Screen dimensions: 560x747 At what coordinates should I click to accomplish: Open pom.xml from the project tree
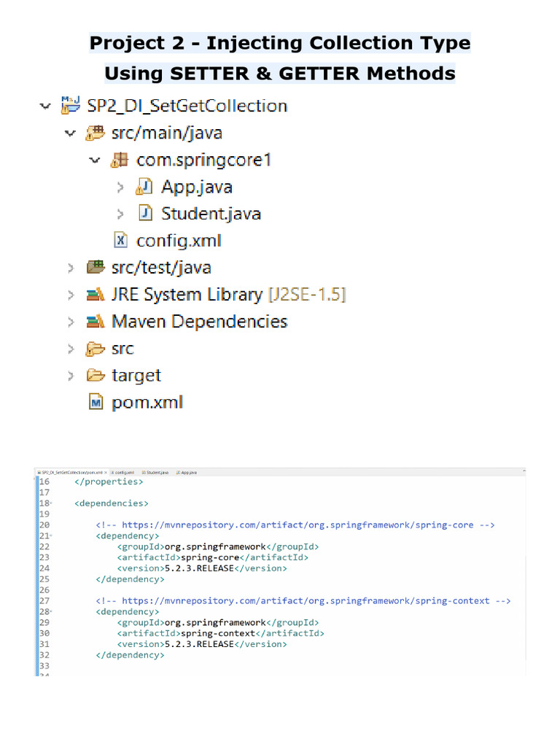click(x=147, y=403)
